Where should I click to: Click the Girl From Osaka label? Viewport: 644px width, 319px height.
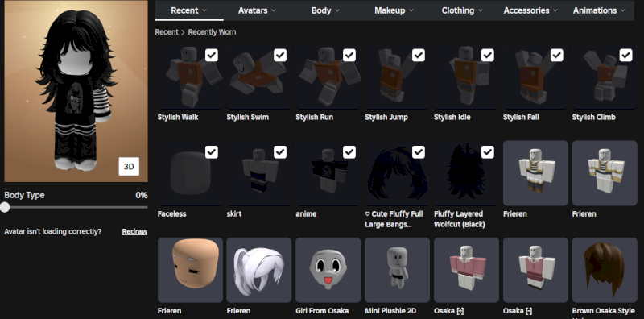(x=322, y=311)
